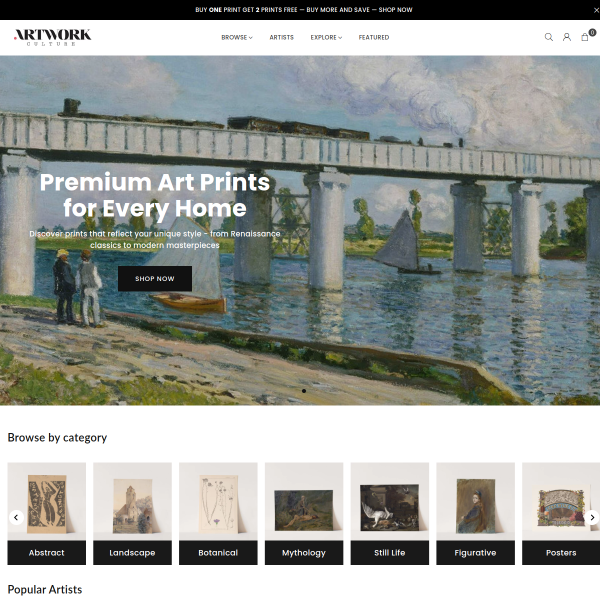Viewport: 600px width, 600px height.
Task: Click the promo banner Shop Now text
Action: click(395, 10)
